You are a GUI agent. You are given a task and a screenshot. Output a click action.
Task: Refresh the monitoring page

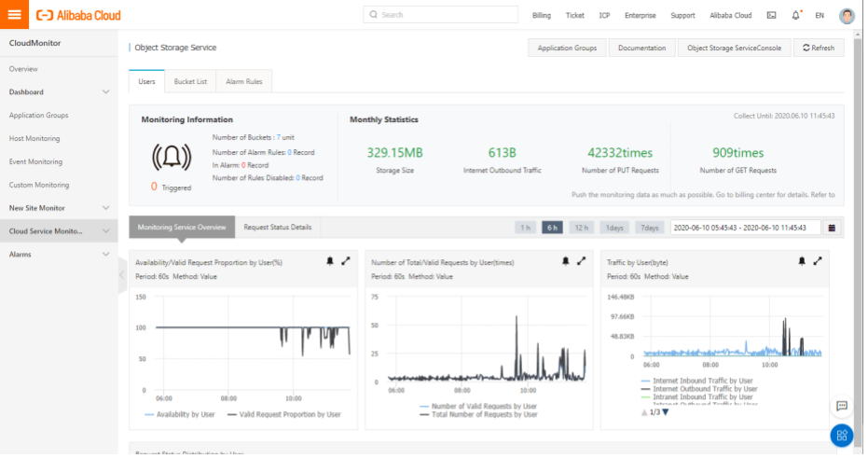coord(819,48)
